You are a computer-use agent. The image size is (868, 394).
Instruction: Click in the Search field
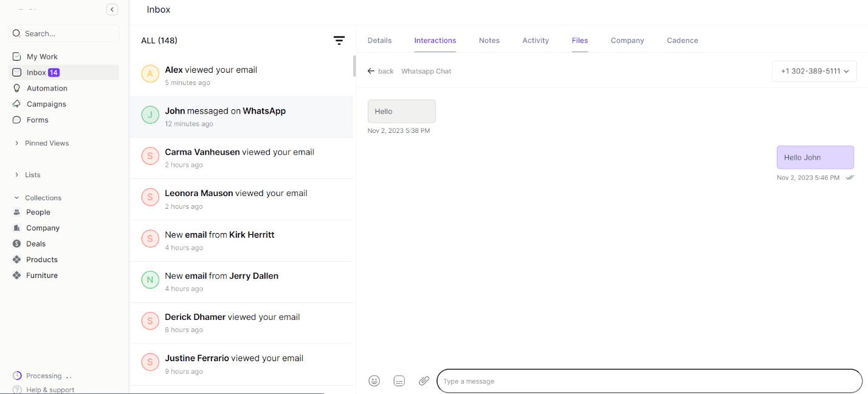[x=63, y=33]
